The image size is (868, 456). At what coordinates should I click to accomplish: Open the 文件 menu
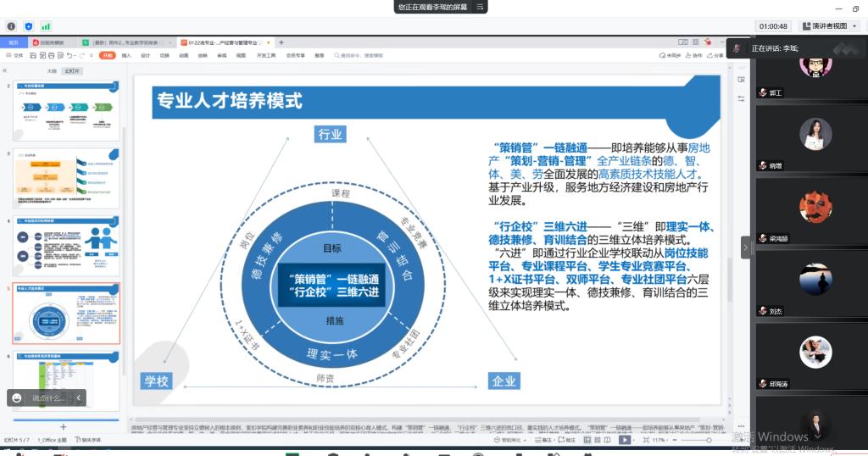[15, 55]
